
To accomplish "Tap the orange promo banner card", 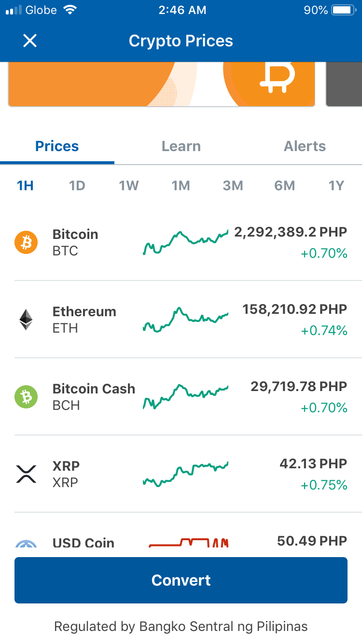I will (161, 84).
